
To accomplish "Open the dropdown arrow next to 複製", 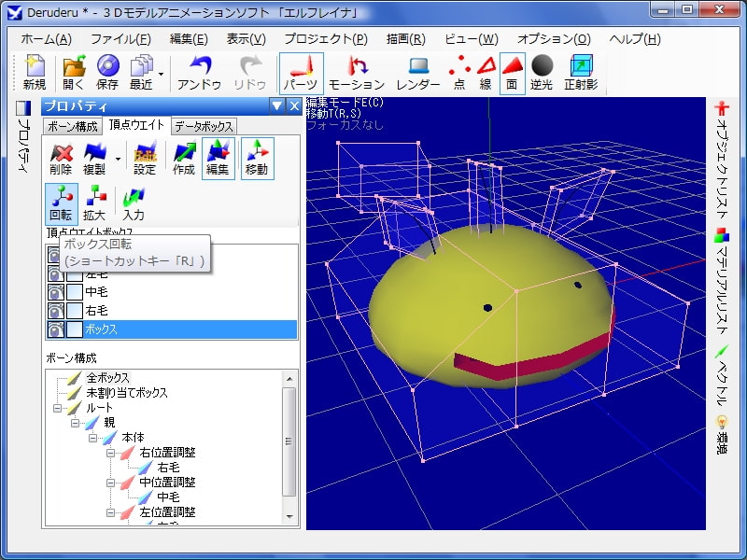I will point(118,159).
